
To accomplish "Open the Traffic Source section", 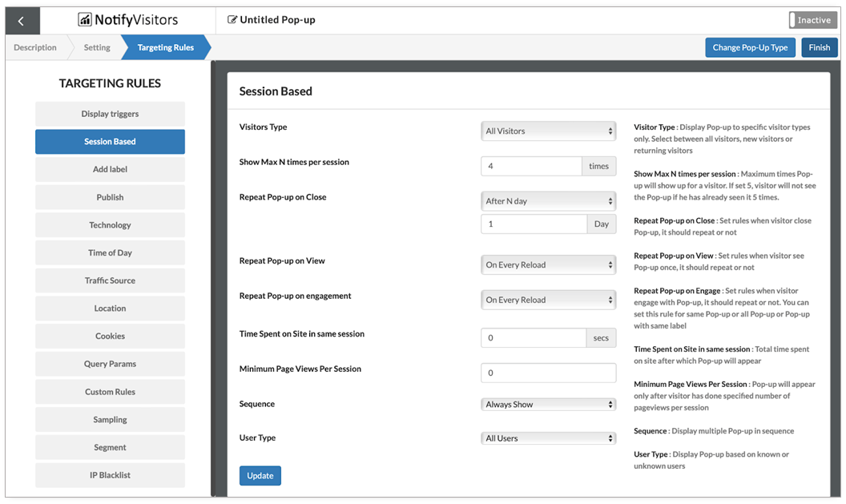I will [110, 280].
